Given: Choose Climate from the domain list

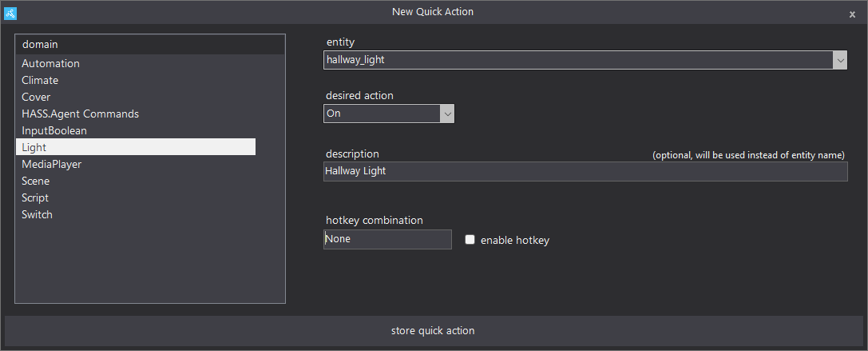Looking at the screenshot, I should (x=40, y=80).
